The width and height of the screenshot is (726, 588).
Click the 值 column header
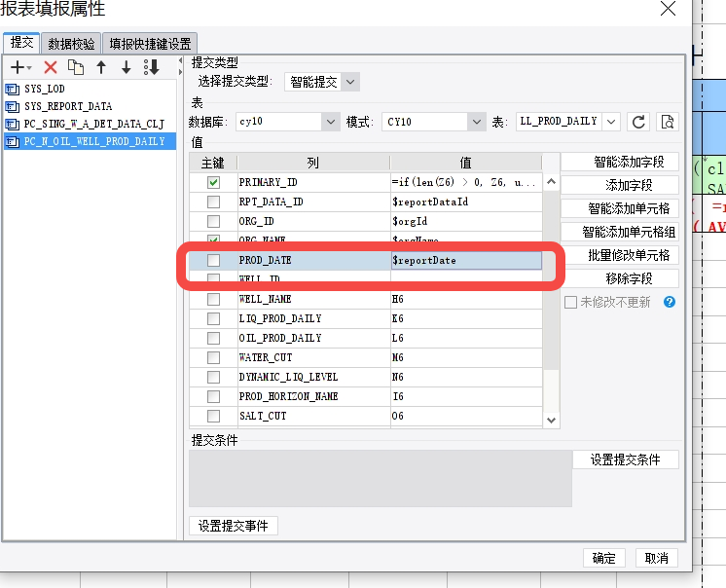tap(466, 163)
